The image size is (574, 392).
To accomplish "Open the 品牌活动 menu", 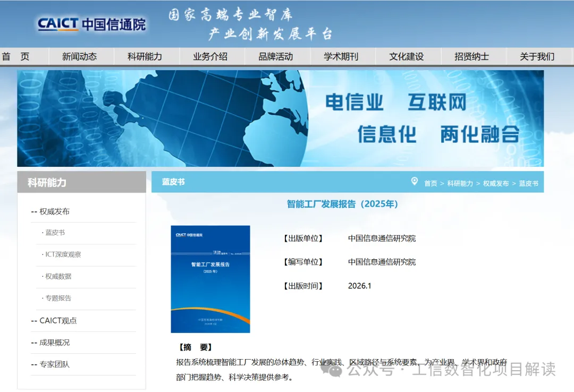I will (276, 56).
